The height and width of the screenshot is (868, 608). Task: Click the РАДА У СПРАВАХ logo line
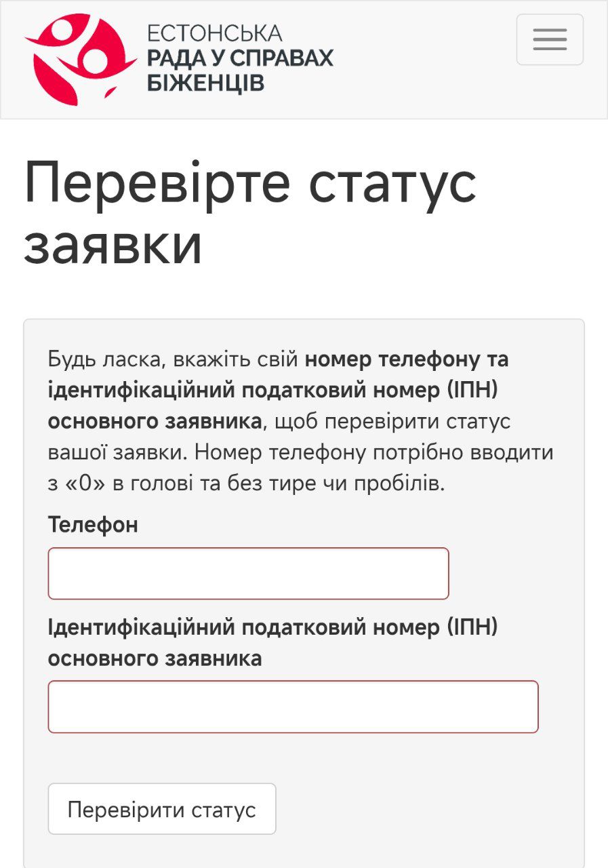[x=240, y=58]
